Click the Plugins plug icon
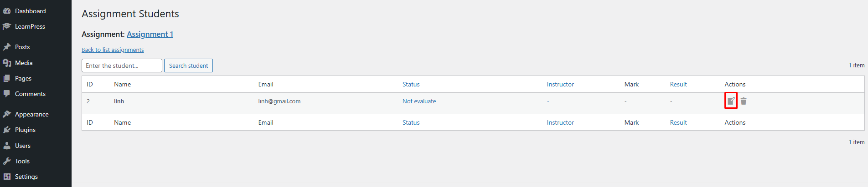This screenshot has height=187, width=868. (7, 130)
